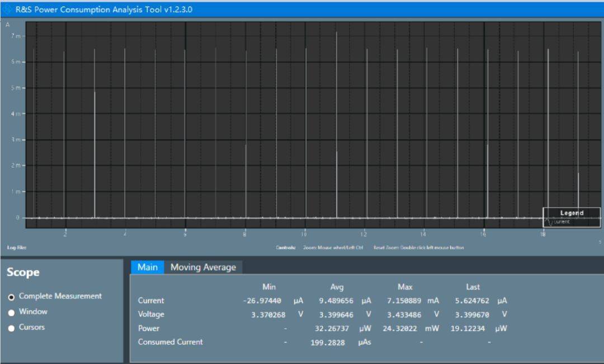Click the Legend box title
This screenshot has height=364, width=604.
click(x=572, y=213)
